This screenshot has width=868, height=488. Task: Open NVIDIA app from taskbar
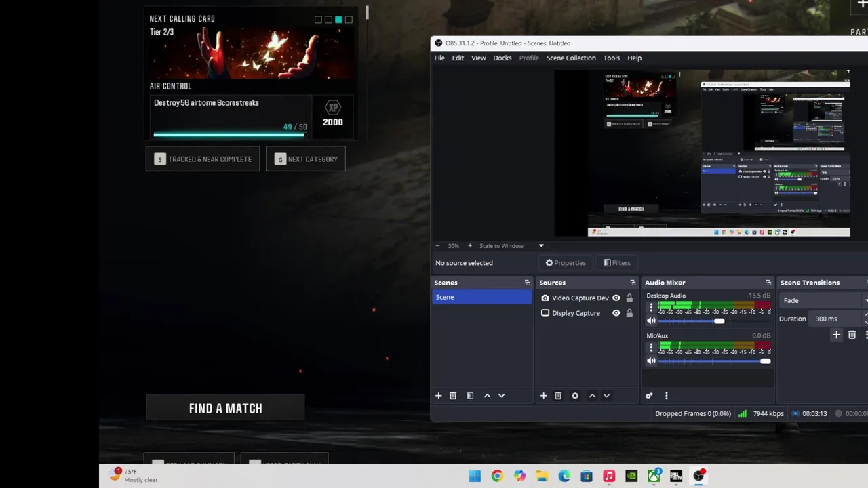point(631,476)
